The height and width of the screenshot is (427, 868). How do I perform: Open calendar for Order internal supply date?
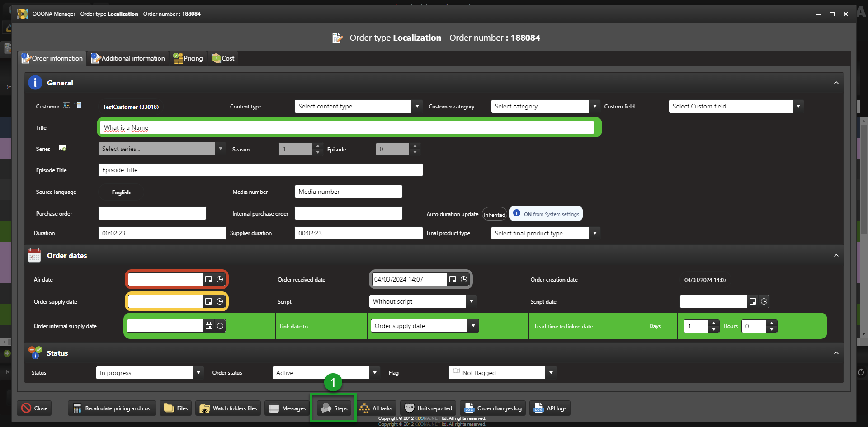[209, 326]
